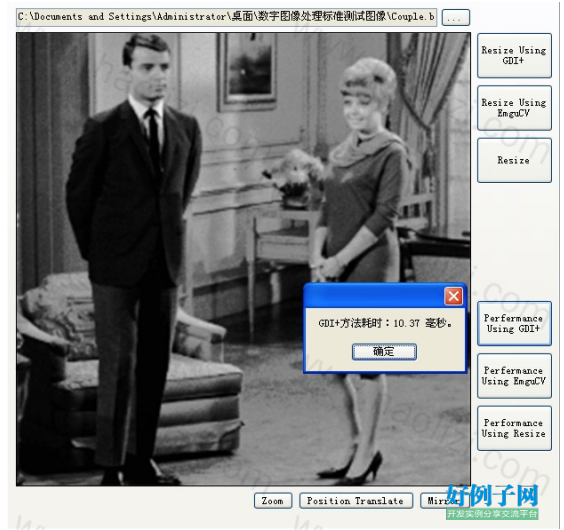564x530 pixels.
Task: Click the plain Resize button
Action: 514,160
